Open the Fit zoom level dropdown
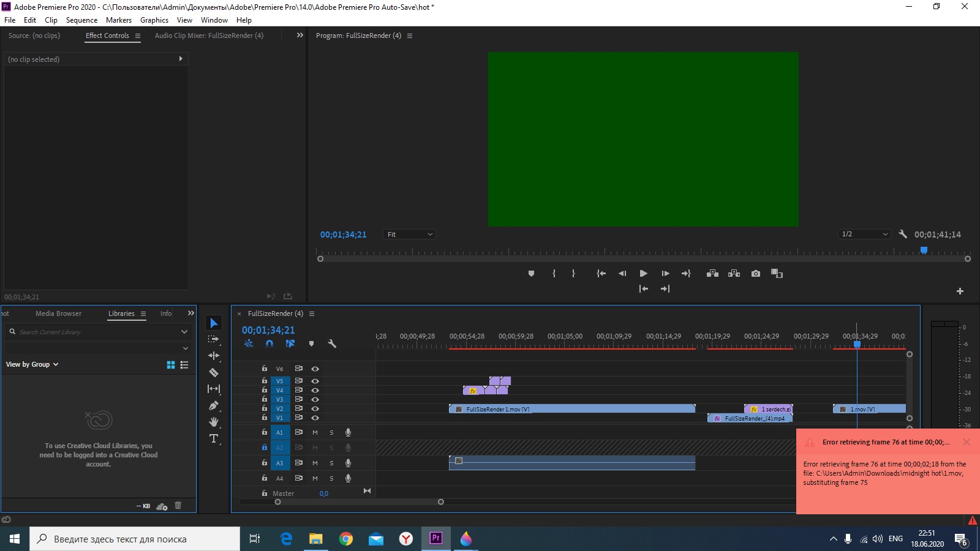The width and height of the screenshot is (980, 551). [409, 234]
